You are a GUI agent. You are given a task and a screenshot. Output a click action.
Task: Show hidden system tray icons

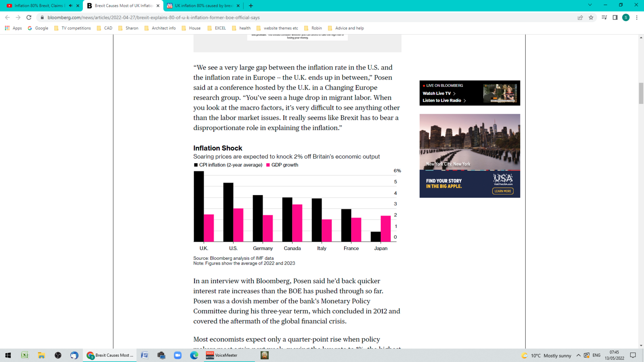(x=578, y=355)
